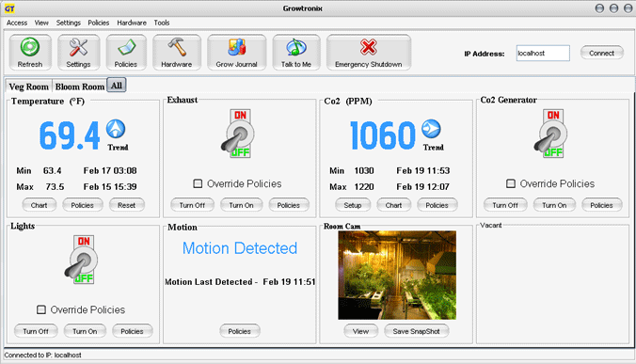The width and height of the screenshot is (636, 364).
Task: Tick Override Policies in Lights panel
Action: click(x=41, y=309)
